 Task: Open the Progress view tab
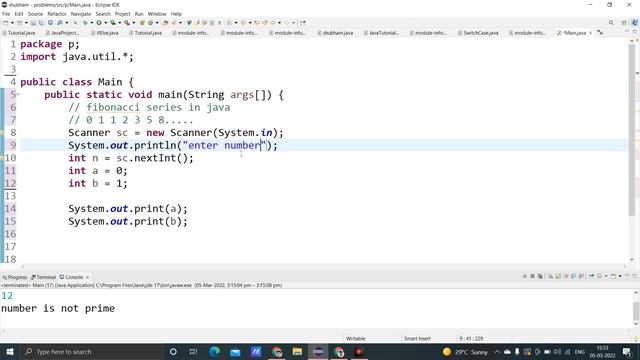(15, 277)
